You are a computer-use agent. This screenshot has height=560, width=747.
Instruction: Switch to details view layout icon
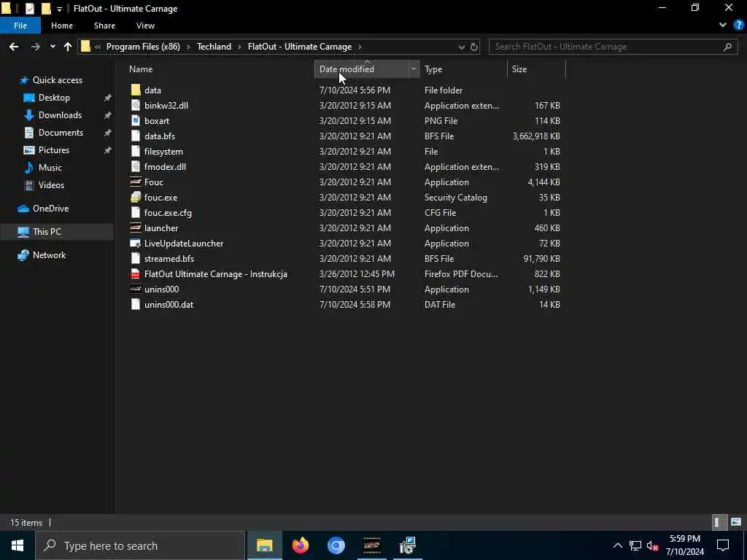point(719,522)
